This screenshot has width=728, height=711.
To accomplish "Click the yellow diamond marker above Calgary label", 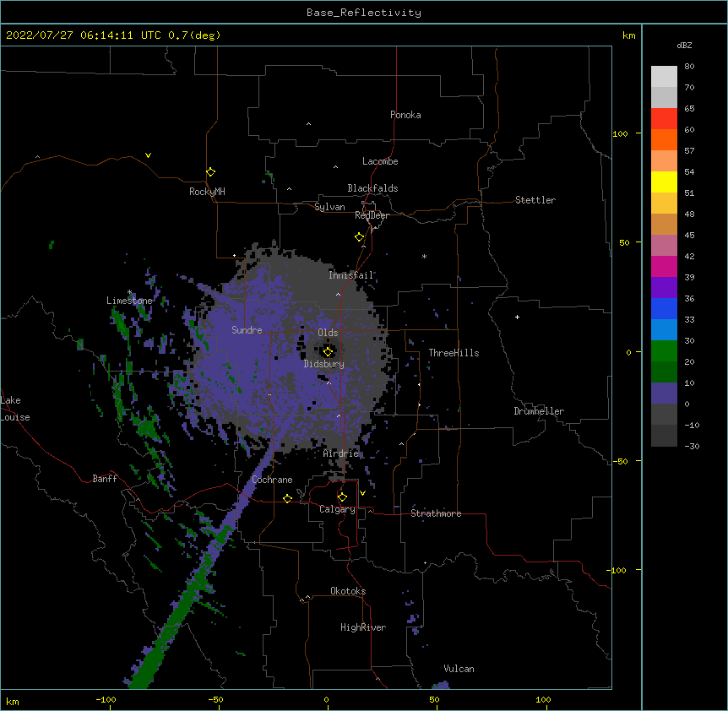I will pyautogui.click(x=342, y=497).
